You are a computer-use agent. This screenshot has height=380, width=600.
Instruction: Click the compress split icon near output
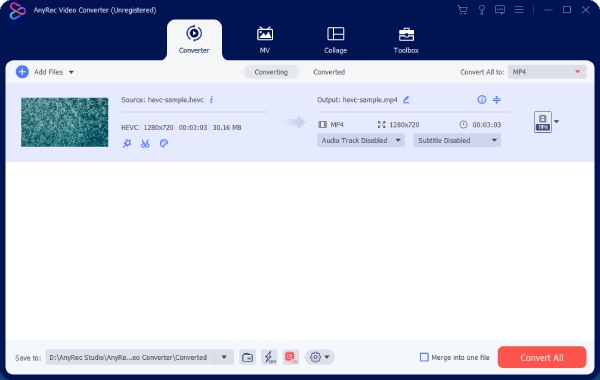[x=497, y=99]
